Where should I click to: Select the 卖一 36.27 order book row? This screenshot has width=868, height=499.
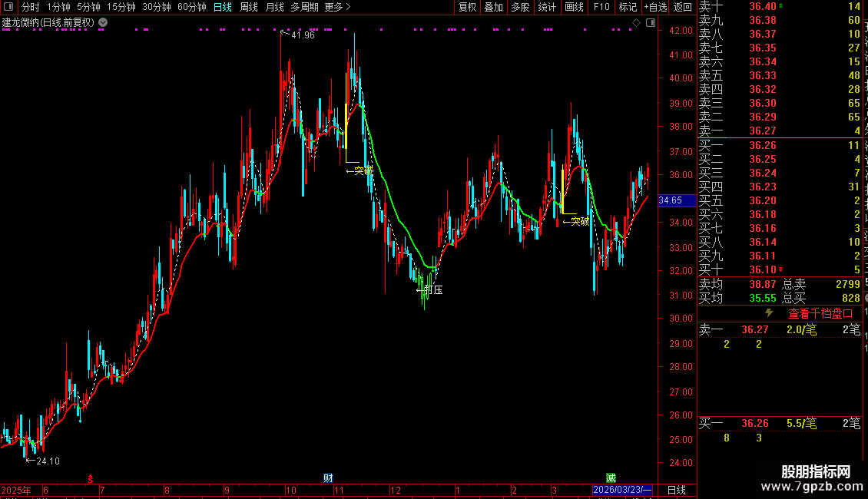[780, 131]
